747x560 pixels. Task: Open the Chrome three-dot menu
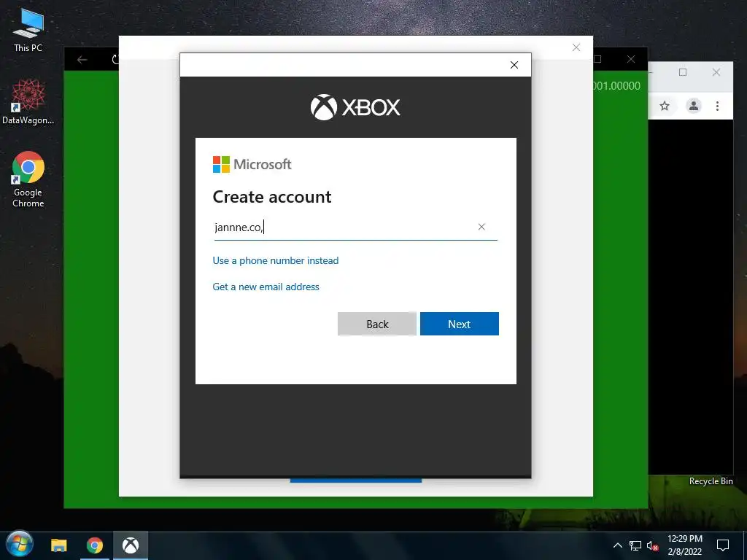coord(718,106)
